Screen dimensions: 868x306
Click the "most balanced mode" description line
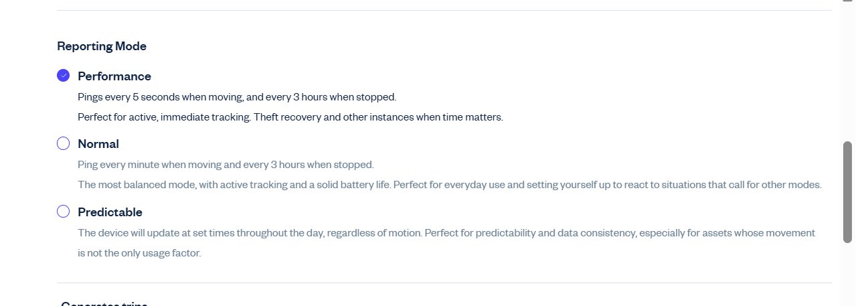coord(449,185)
